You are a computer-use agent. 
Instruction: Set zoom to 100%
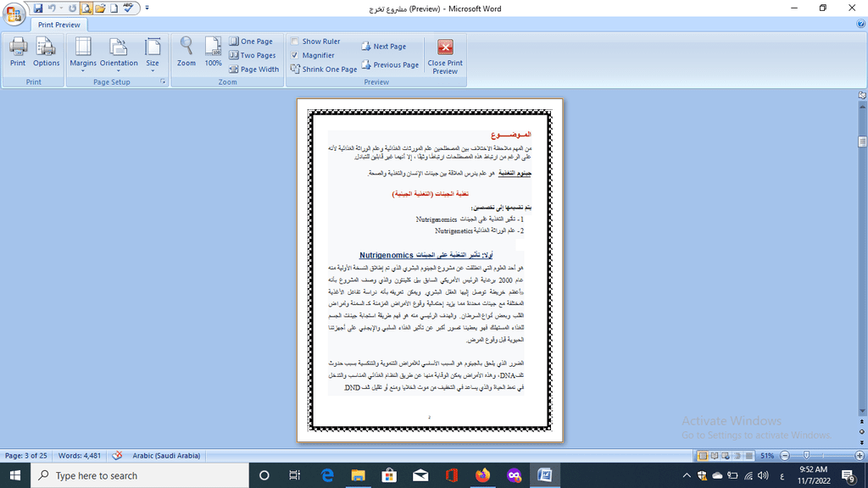pos(213,52)
